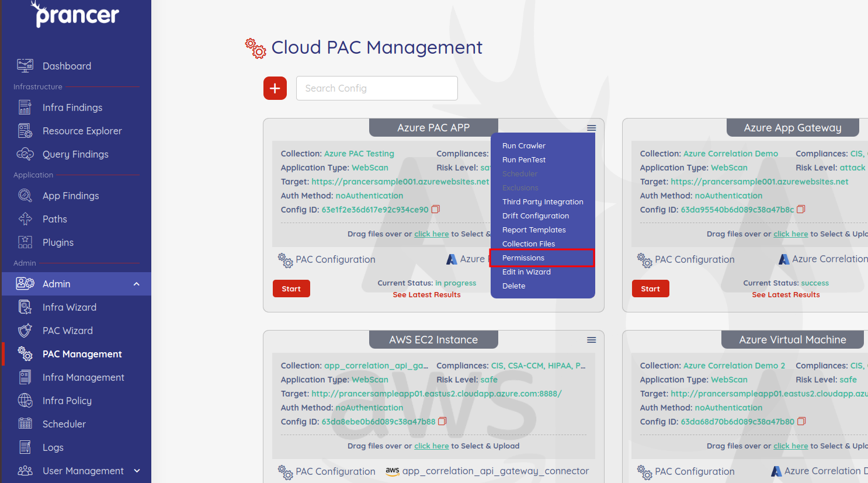Copy Config ID 63e1f2e36d617e92c934ce90
Screen dimensions: 868x483
(435, 209)
